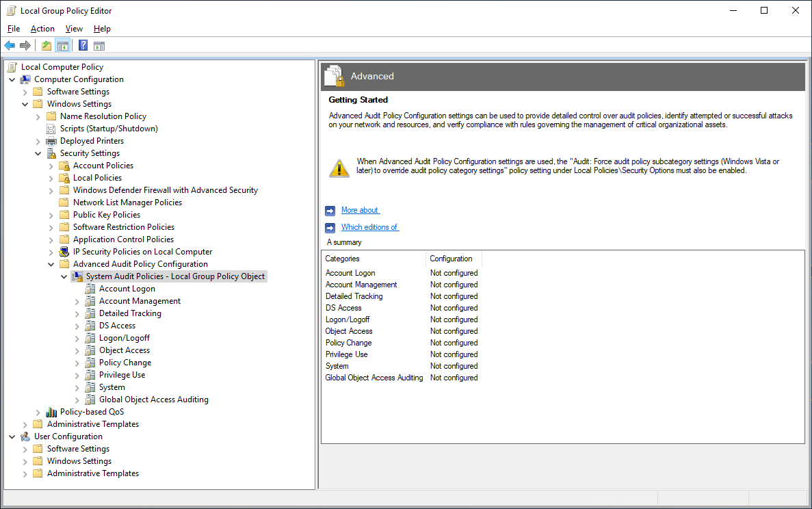Click the Forward arrow toolbar icon
The width and height of the screenshot is (812, 509).
point(25,46)
